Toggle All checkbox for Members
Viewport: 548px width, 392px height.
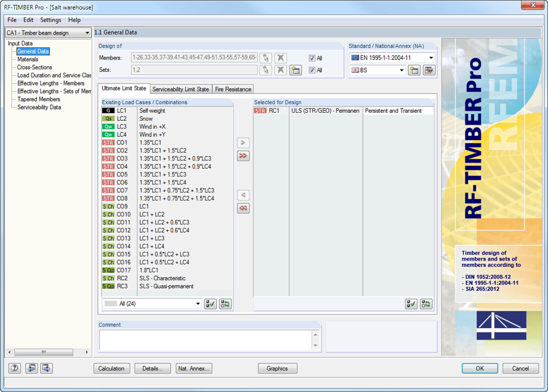click(x=312, y=58)
